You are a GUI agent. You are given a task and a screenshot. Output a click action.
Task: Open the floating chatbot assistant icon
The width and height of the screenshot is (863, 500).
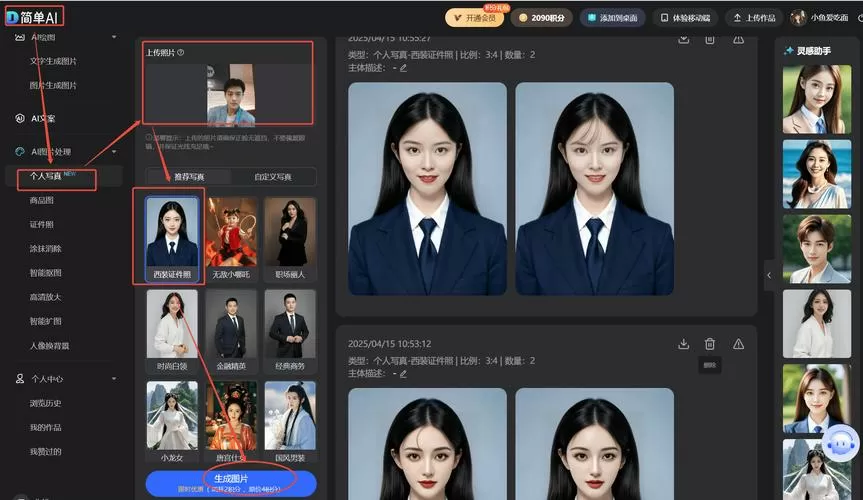840,443
